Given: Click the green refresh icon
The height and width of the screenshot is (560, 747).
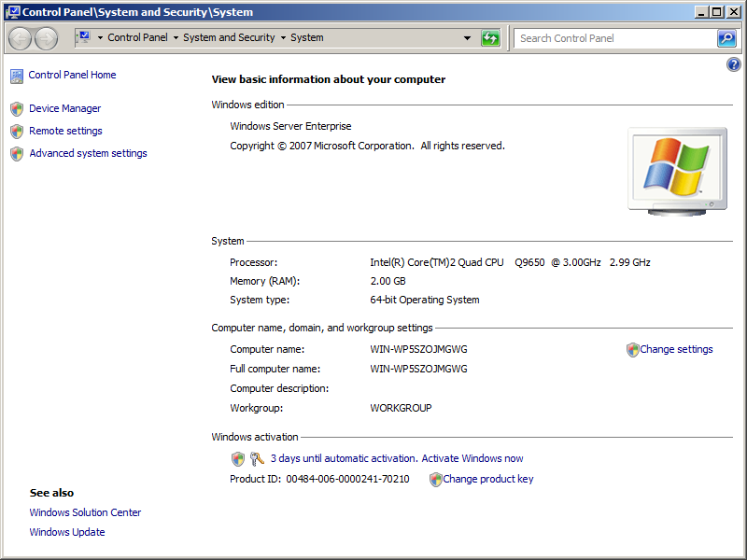Looking at the screenshot, I should tap(489, 38).
